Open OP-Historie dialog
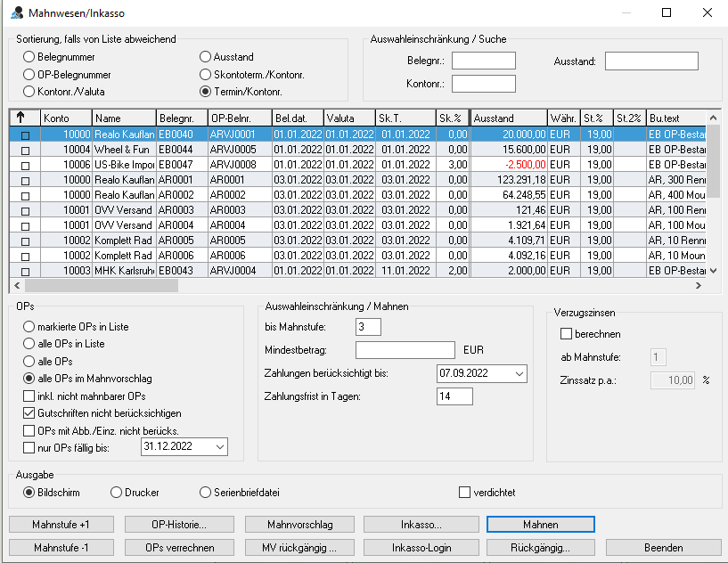This screenshot has width=728, height=563. tap(179, 525)
